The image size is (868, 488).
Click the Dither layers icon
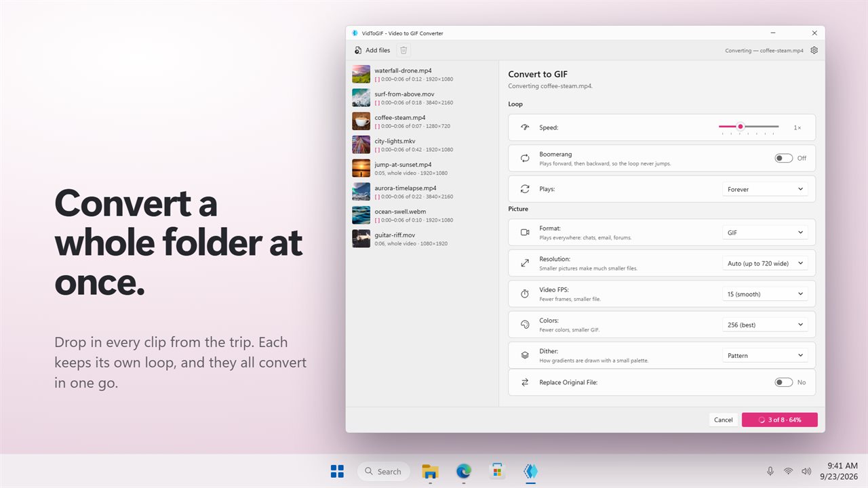point(525,355)
